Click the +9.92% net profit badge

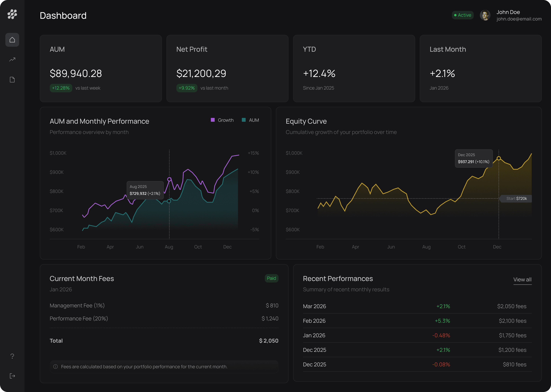(187, 88)
